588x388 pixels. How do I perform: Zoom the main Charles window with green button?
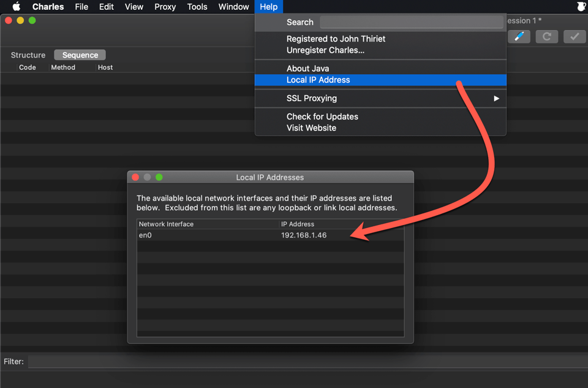click(32, 20)
